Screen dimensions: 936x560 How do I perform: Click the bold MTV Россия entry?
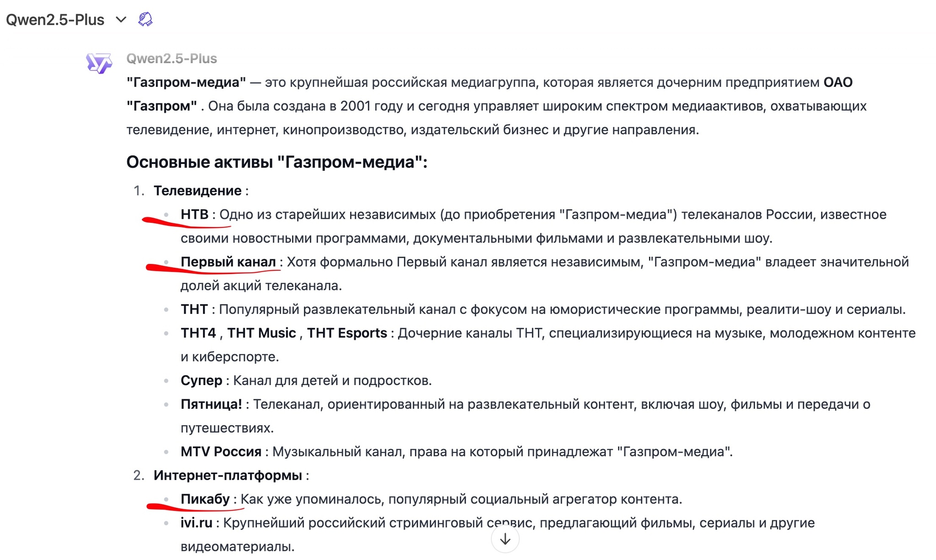(221, 452)
